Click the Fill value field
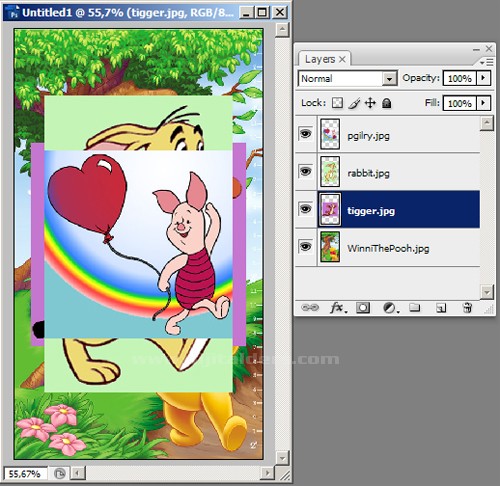 click(460, 103)
